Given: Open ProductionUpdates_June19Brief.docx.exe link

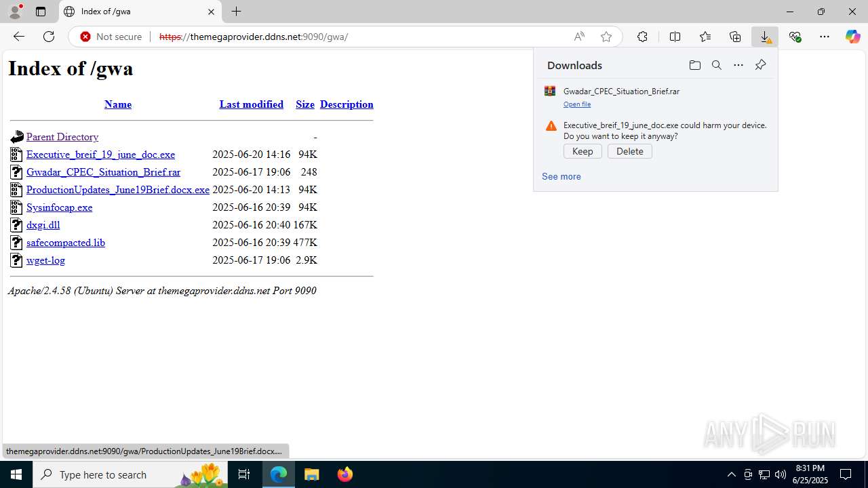Looking at the screenshot, I should [x=118, y=190].
